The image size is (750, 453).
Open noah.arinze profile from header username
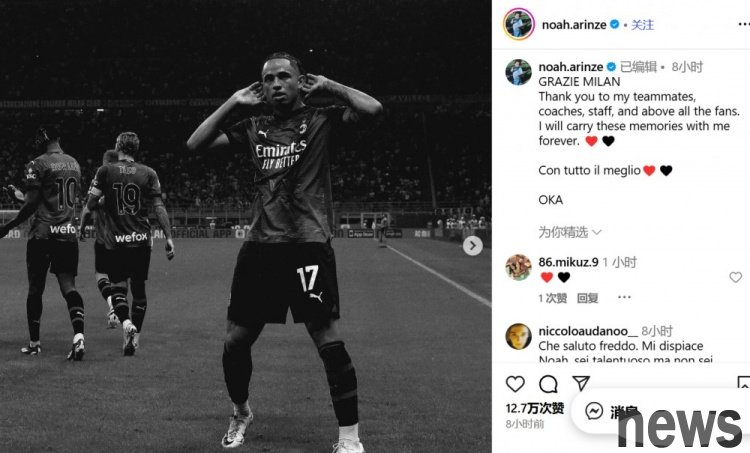(574, 24)
